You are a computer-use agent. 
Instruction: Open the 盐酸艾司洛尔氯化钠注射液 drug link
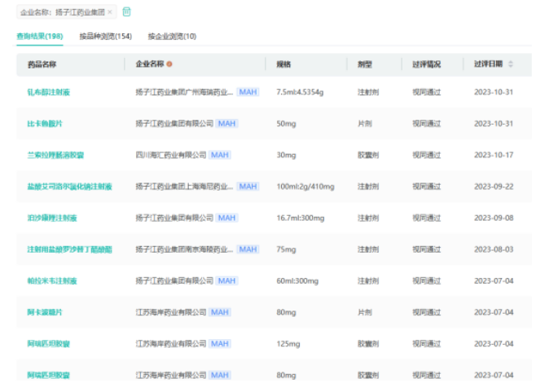coord(69,187)
